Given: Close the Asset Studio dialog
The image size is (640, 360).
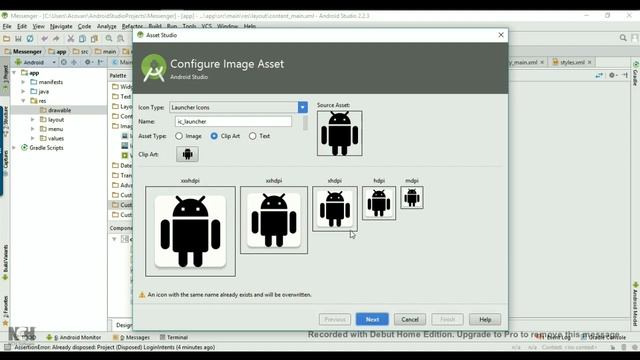Looking at the screenshot, I should tap(501, 35).
